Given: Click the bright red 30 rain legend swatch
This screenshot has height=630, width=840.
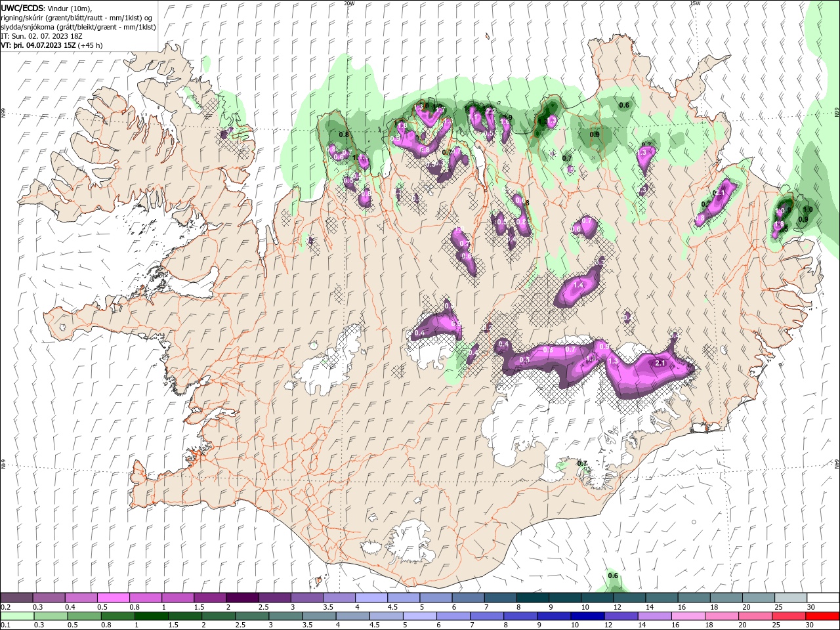Looking at the screenshot, I should (x=822, y=616).
